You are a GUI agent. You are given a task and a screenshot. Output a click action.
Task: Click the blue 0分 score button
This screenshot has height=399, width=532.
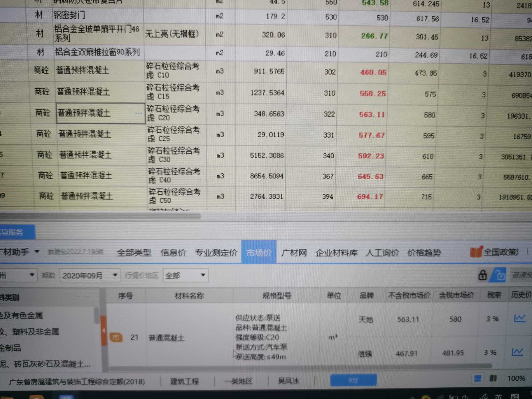coord(353,380)
